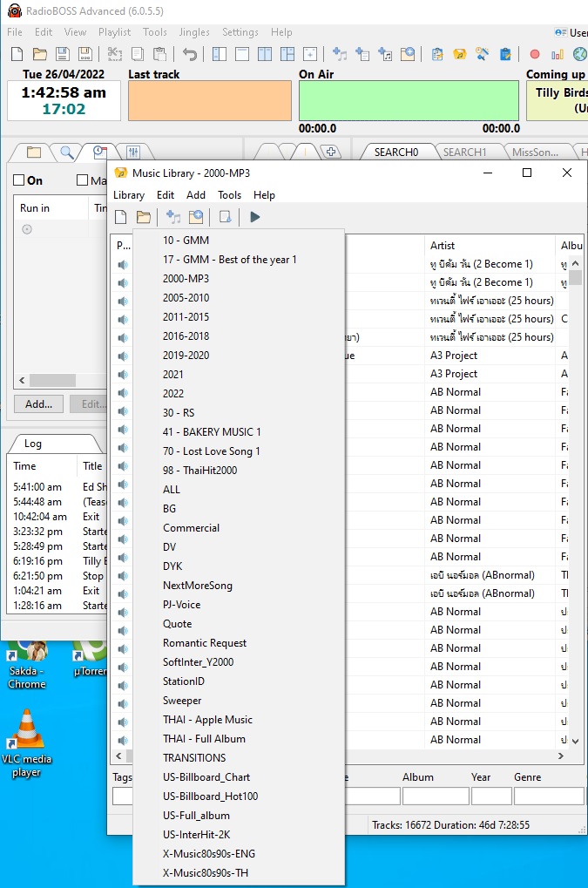Click the export list icon in Music Library toolbar
This screenshot has height=888, width=588.
(226, 217)
